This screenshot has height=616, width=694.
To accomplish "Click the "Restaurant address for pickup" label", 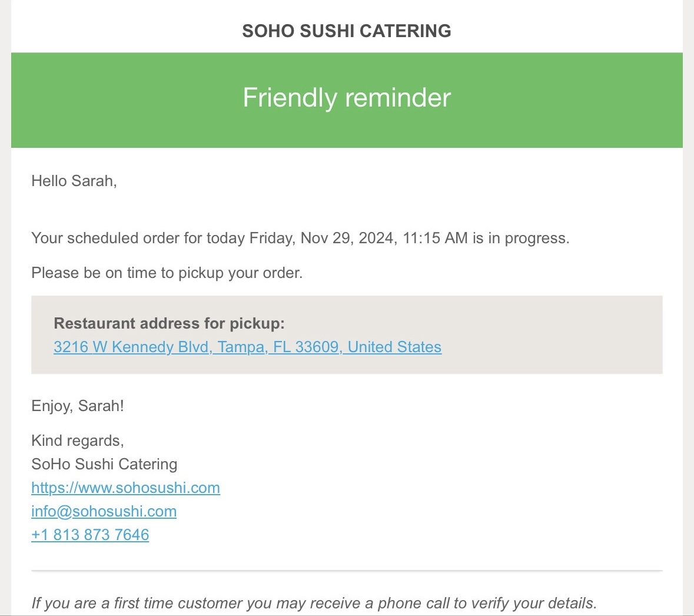I will [169, 323].
